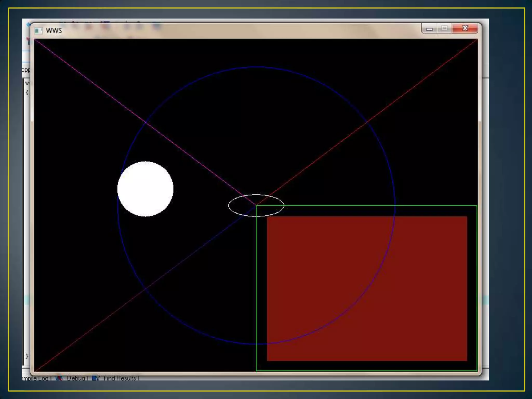Open the Debug tab

[76, 378]
